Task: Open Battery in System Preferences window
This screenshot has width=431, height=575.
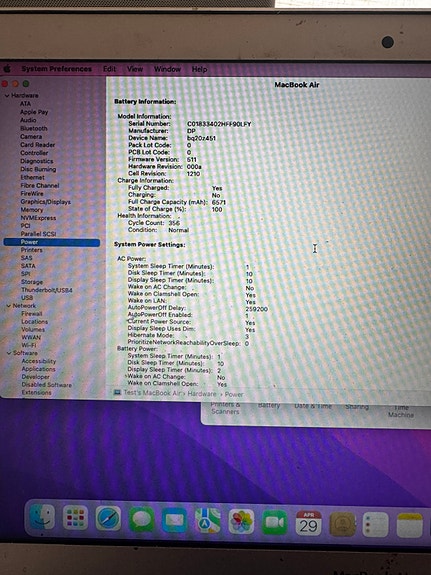Action: click(269, 405)
